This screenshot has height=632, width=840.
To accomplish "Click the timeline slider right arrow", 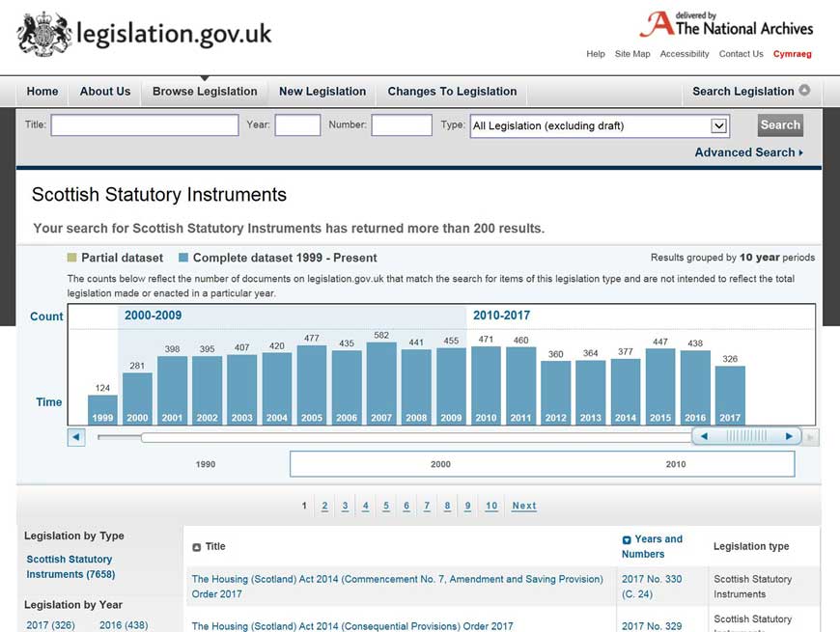I will pyautogui.click(x=789, y=437).
